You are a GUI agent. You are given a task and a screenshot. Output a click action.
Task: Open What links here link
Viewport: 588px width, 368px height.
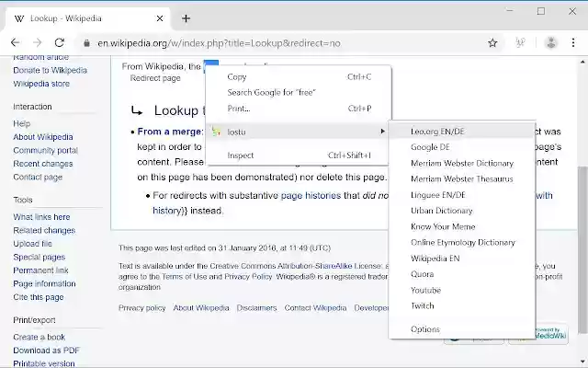tap(41, 217)
